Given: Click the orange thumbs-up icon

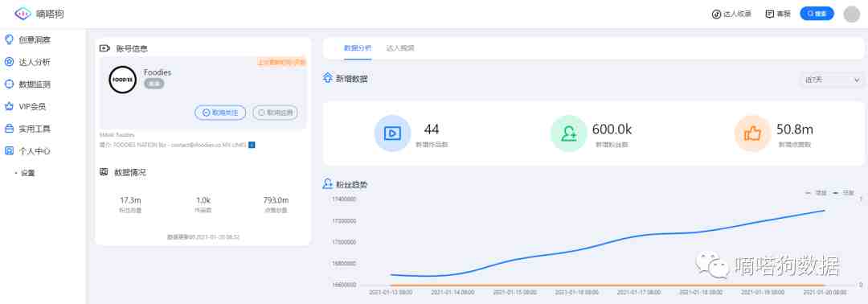Looking at the screenshot, I should [752, 134].
